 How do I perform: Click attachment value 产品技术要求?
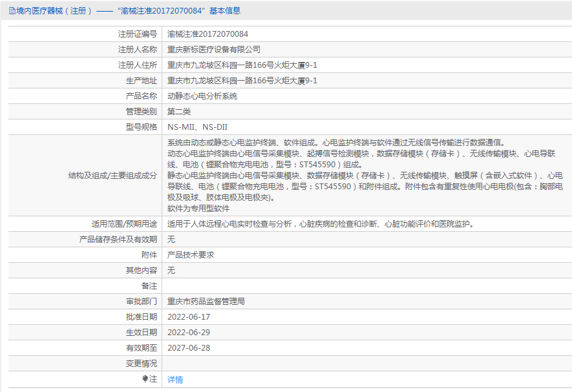pyautogui.click(x=191, y=254)
